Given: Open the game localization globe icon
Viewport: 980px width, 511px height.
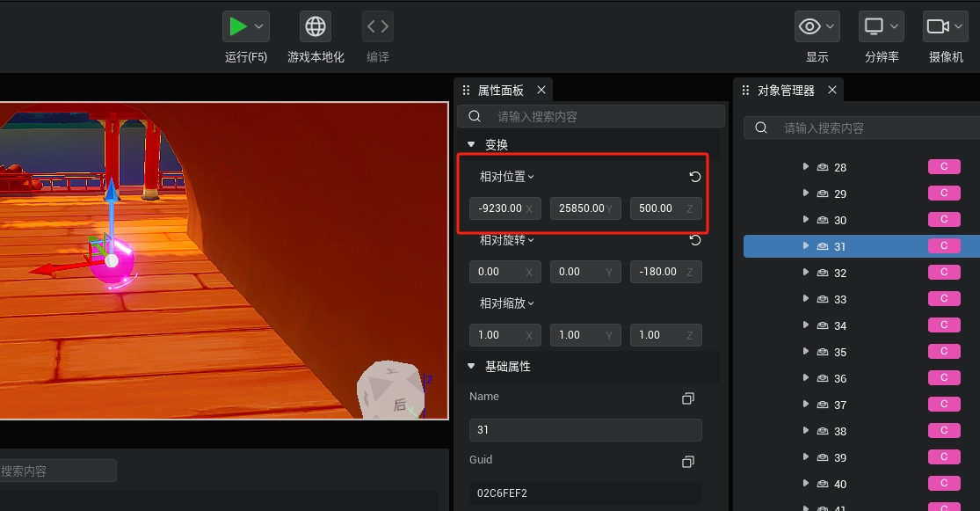Looking at the screenshot, I should 316,26.
